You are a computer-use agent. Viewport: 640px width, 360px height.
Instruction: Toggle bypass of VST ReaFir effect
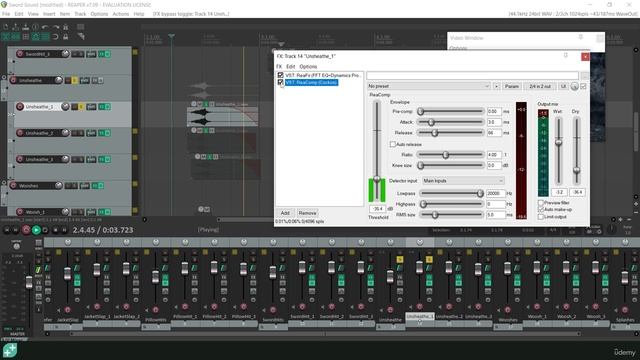pyautogui.click(x=280, y=75)
